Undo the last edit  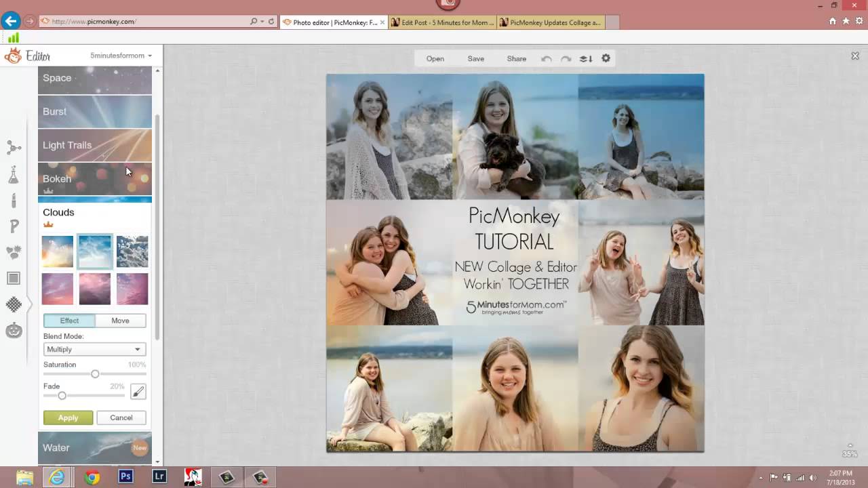point(547,59)
